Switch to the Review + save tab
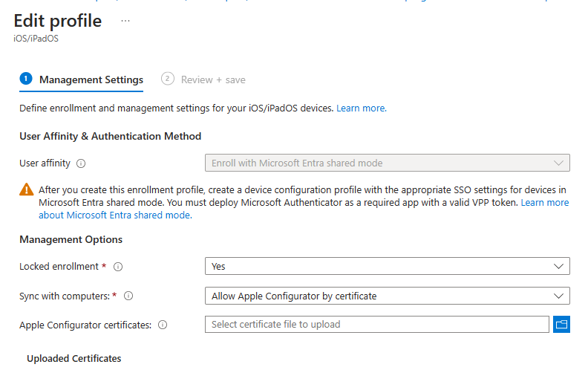Screen dimensions: 588x370 203,80
